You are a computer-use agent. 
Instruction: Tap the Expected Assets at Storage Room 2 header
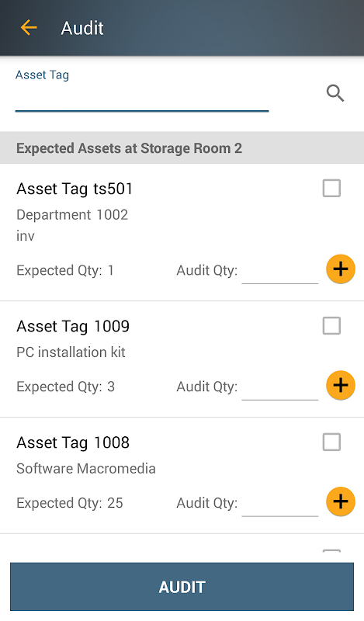[x=182, y=147]
